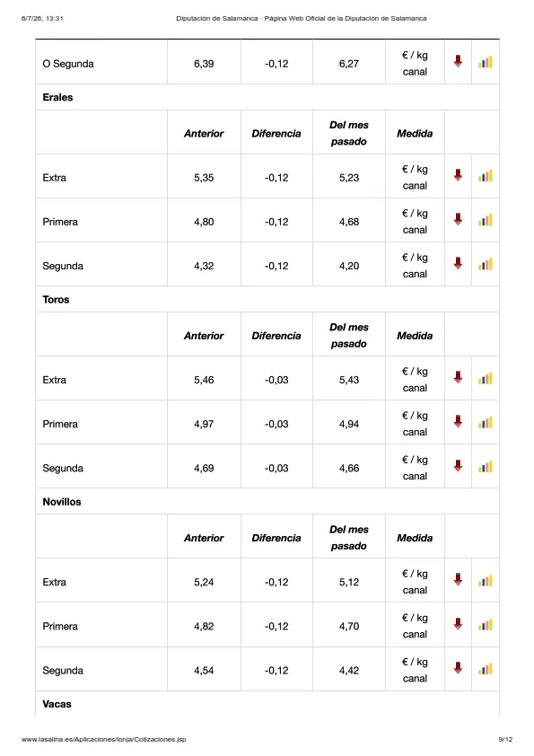Open chart icon for Toros Primera
Screen dimensions: 534x756
point(486,422)
